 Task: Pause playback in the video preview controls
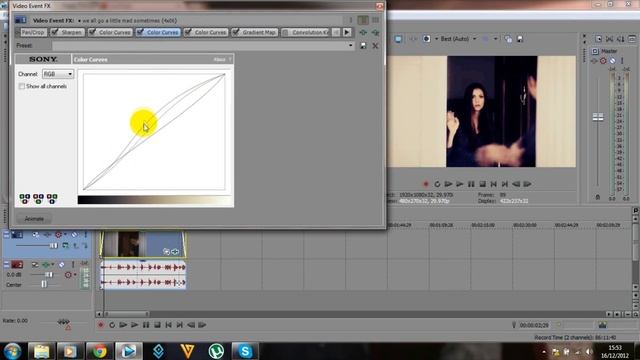(471, 184)
